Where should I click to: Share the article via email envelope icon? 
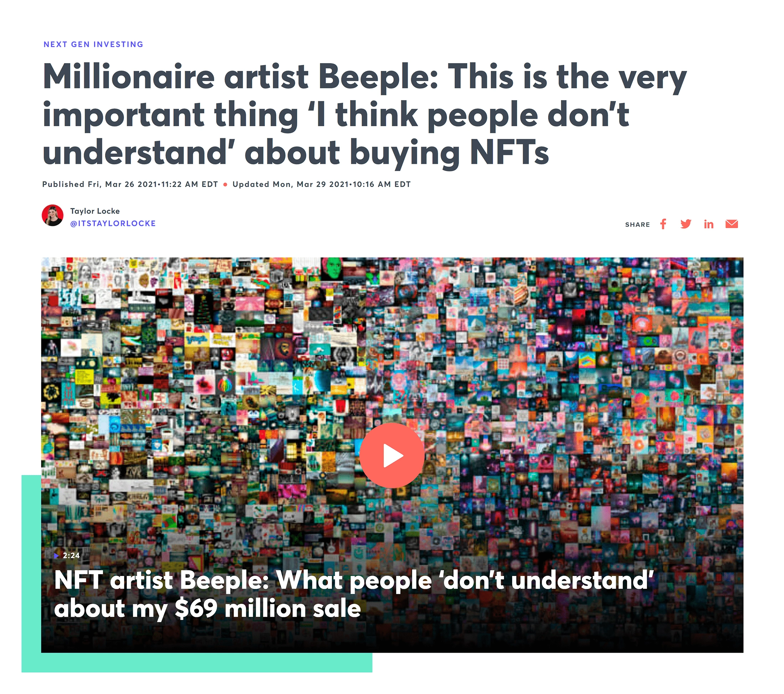[732, 224]
